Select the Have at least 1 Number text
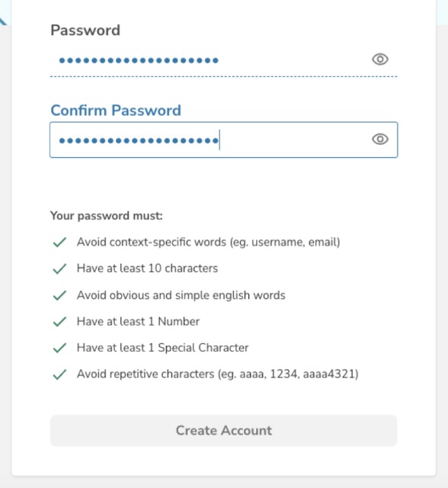This screenshot has height=488, width=448. [138, 322]
